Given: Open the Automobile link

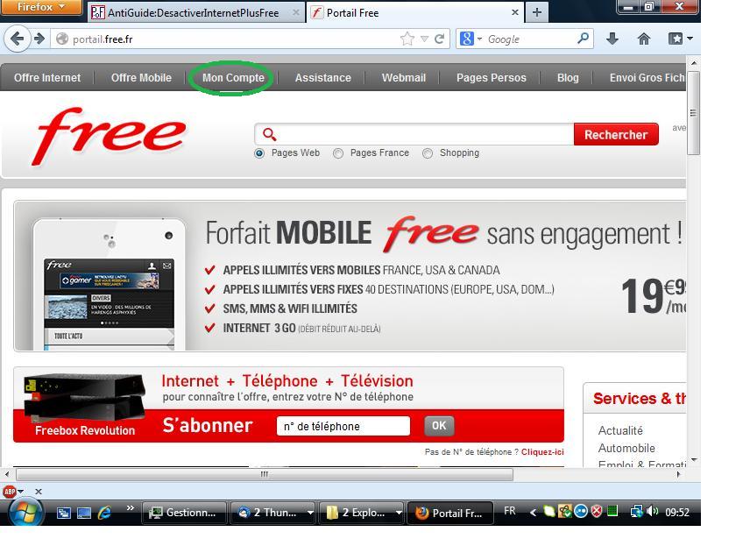Looking at the screenshot, I should point(626,448).
